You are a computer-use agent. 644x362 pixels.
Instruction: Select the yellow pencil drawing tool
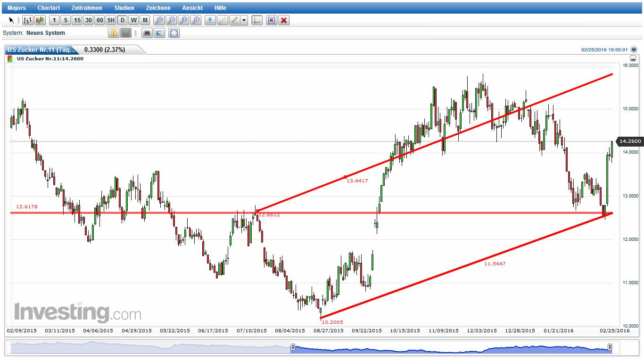pyautogui.click(x=235, y=20)
